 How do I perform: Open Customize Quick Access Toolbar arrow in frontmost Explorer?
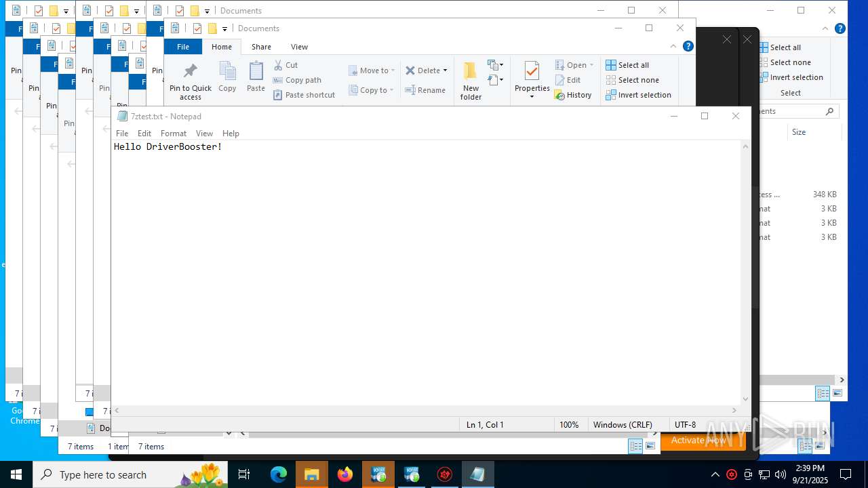click(224, 29)
